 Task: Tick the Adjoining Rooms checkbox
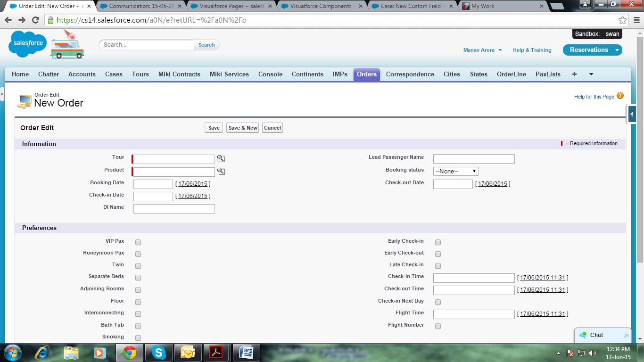pos(138,290)
